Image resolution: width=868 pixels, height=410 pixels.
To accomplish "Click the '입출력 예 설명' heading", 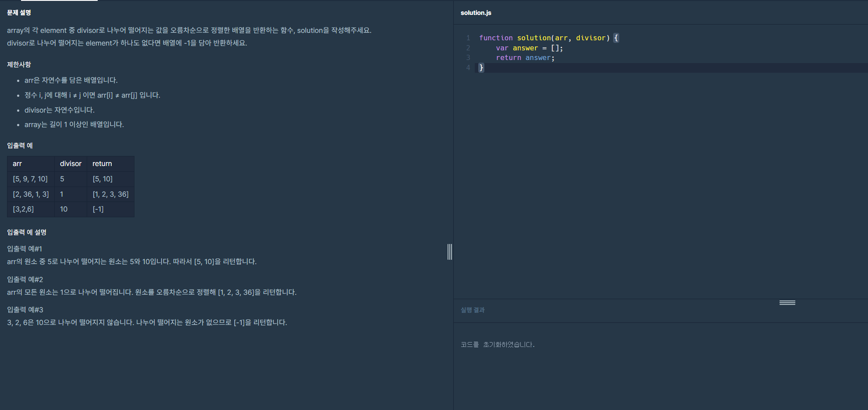I will click(27, 232).
